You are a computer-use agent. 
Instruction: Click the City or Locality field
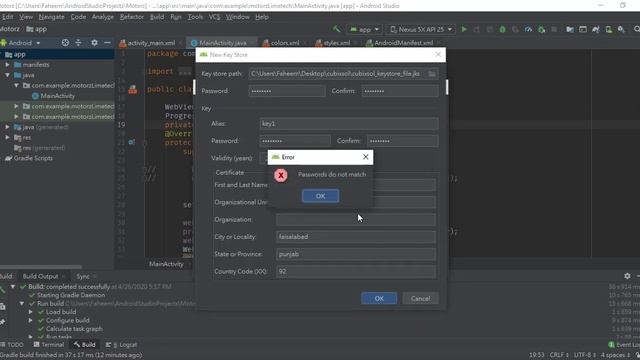[356, 237]
